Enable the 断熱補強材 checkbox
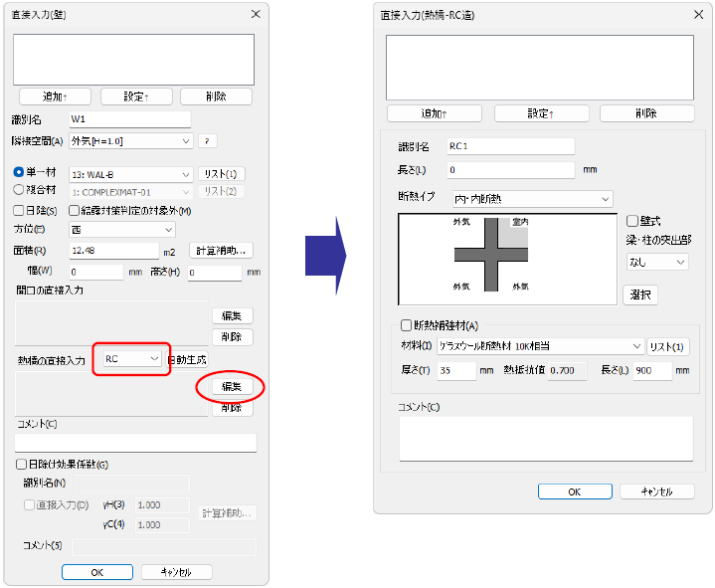Viewport: 715px width, 588px height. (405, 324)
